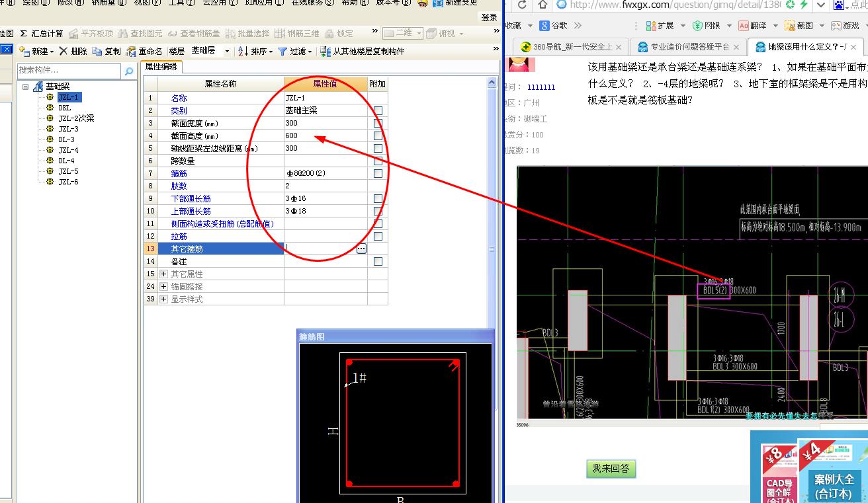Open the 在线服务 menu

coord(313,3)
